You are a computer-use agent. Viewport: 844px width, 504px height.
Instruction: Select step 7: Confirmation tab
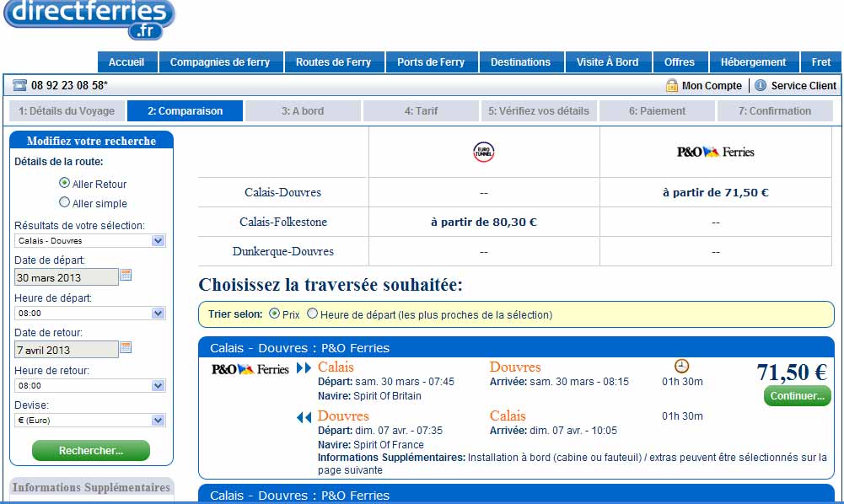click(775, 110)
